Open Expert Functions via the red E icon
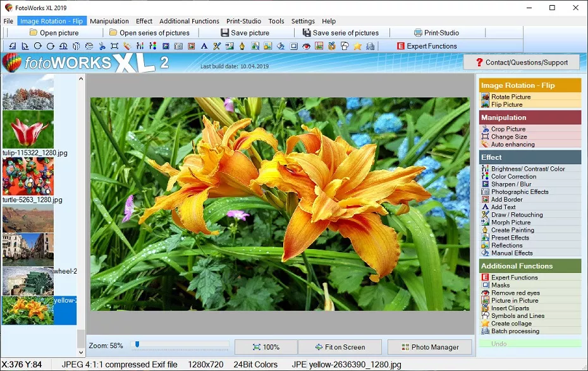This screenshot has height=371, width=588. (x=401, y=46)
